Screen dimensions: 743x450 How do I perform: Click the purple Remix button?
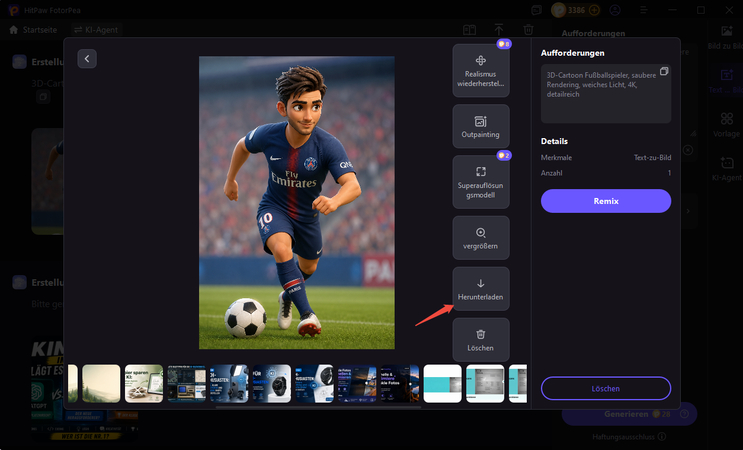tap(606, 201)
